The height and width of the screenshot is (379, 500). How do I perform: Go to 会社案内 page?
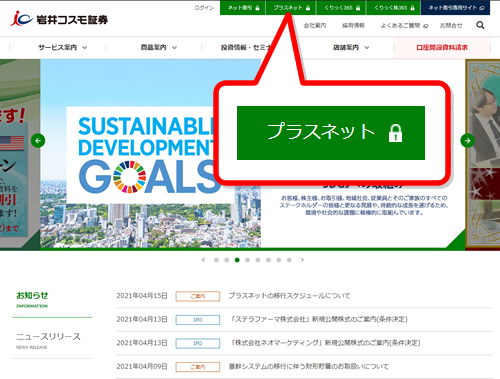coord(315,25)
